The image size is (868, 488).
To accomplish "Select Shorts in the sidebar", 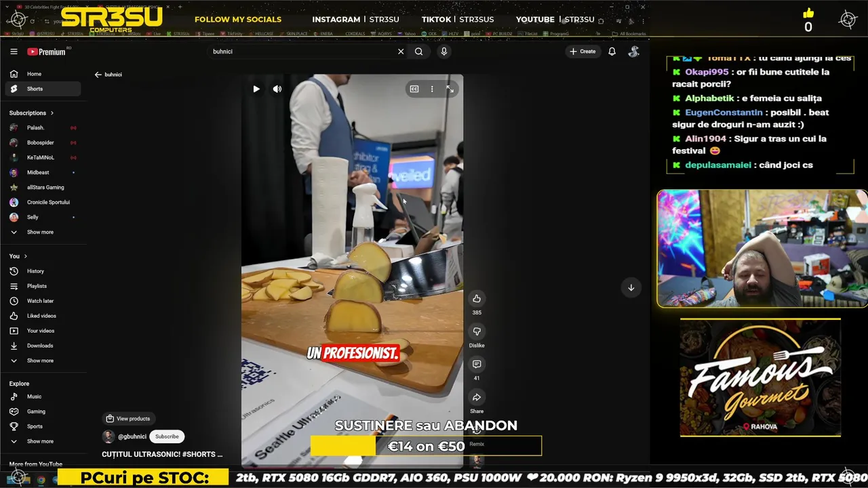I will click(43, 89).
